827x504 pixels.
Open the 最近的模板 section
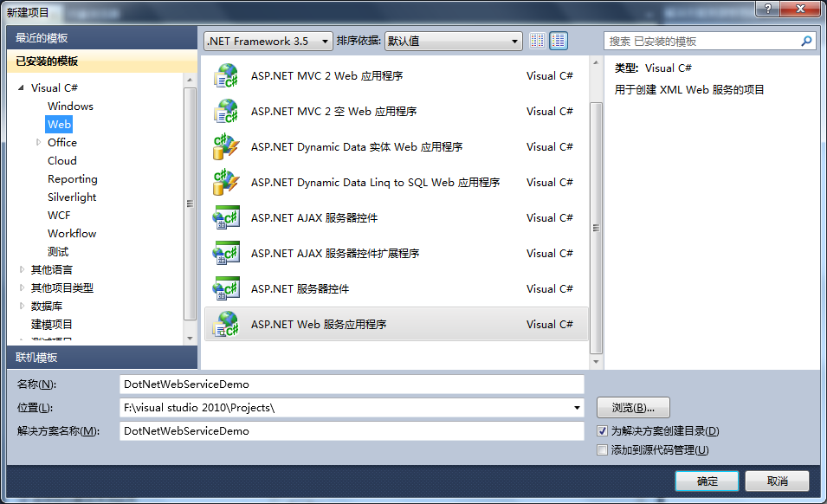tap(102, 38)
